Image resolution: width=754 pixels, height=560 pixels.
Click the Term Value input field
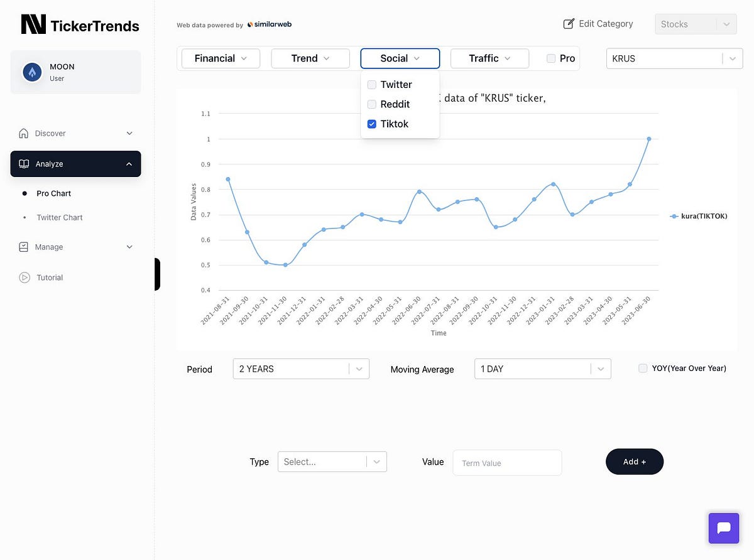click(x=506, y=463)
